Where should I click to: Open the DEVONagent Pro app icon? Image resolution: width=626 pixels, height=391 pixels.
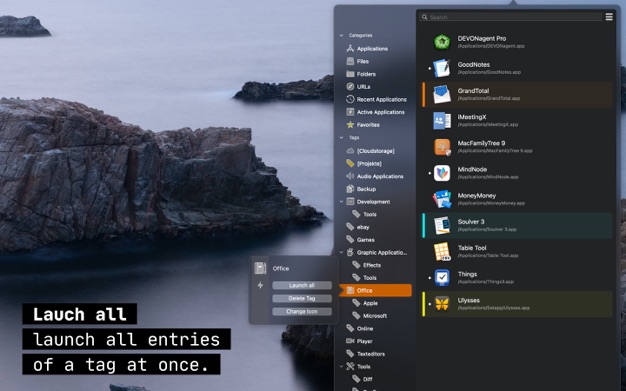pyautogui.click(x=442, y=42)
